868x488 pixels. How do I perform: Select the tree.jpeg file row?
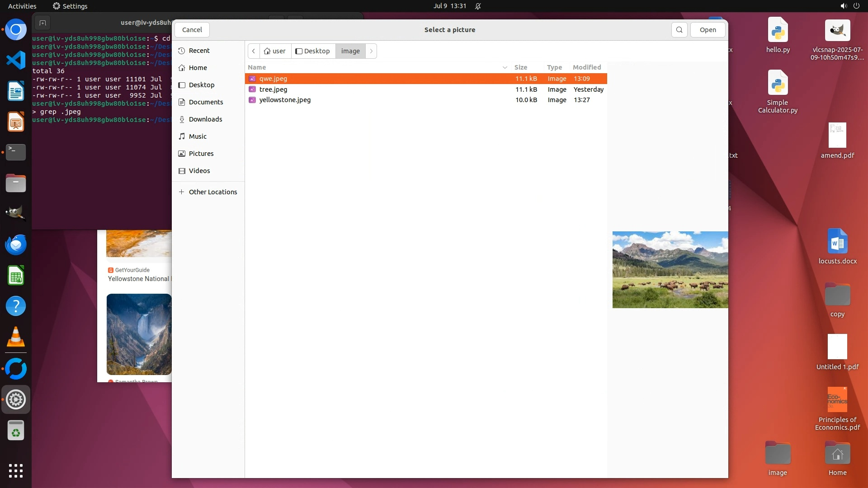pos(273,89)
